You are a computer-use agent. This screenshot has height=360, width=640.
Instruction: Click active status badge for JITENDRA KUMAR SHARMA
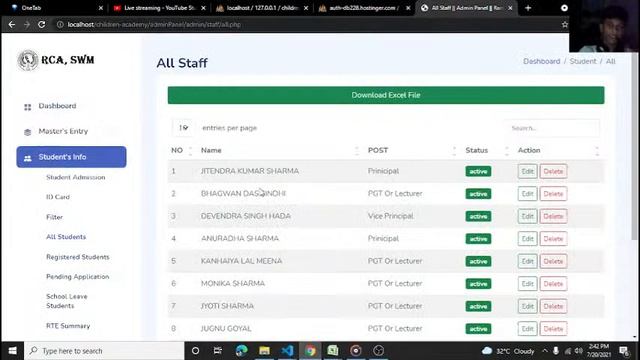478,171
